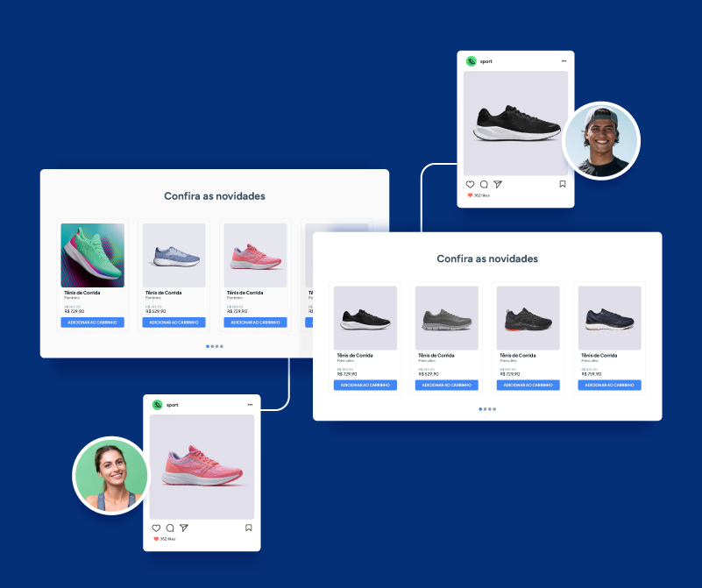Select second pagination dot in feminine shoes carousel

(212, 347)
